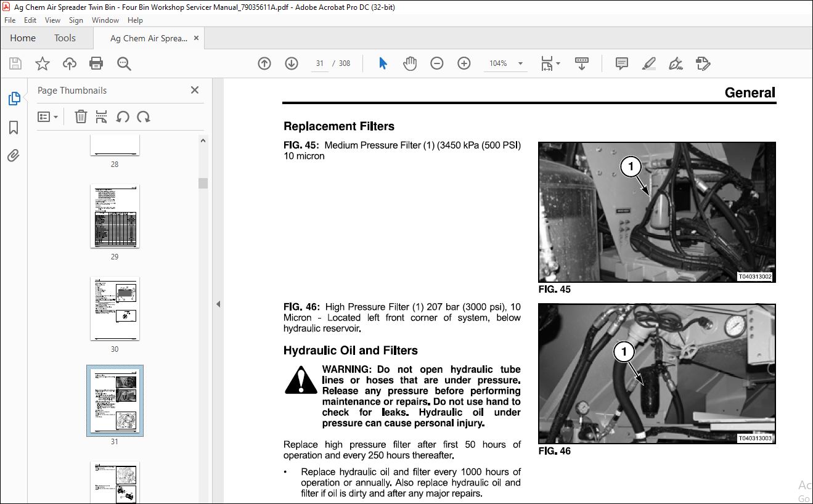Click the 'FIG. 46' caption under photo
This screenshot has width=813, height=504.
pos(555,451)
